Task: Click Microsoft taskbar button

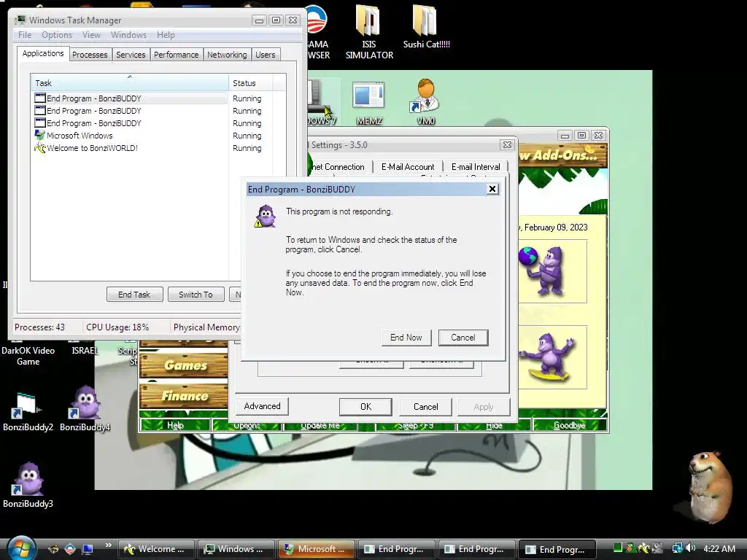Action: (317, 549)
